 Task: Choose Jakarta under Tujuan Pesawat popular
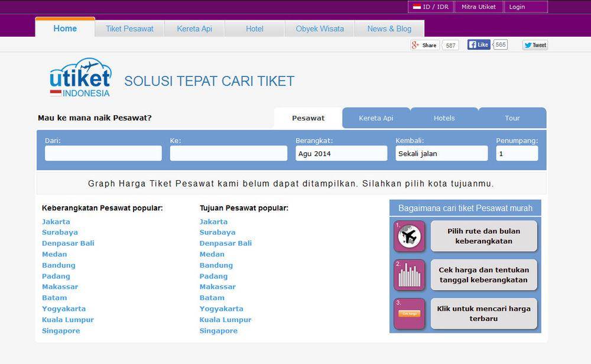(x=213, y=222)
